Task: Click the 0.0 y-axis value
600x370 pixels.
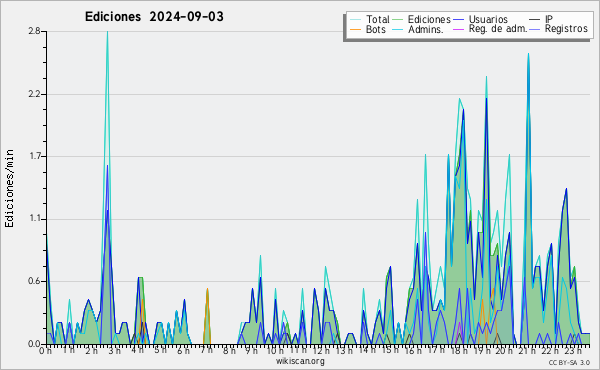Action: [x=34, y=344]
